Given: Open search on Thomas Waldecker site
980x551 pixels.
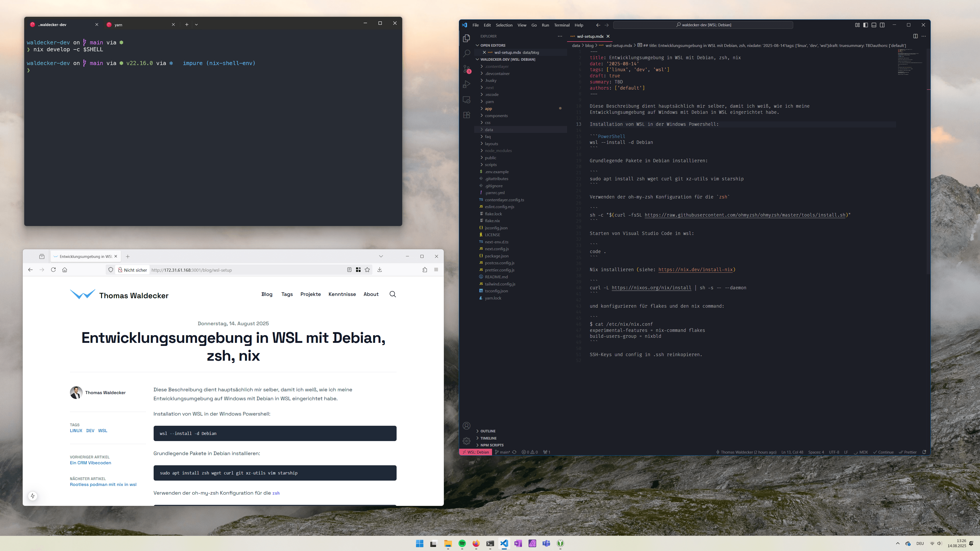Looking at the screenshot, I should [393, 294].
